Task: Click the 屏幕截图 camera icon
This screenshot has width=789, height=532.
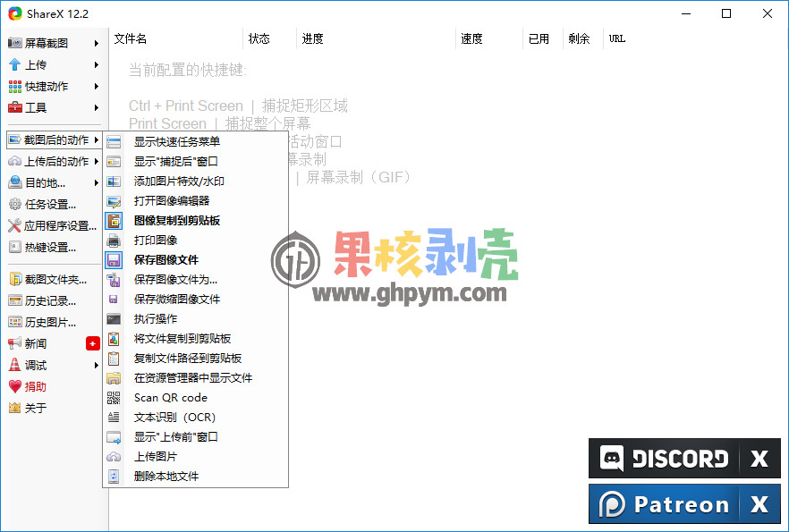Action: pyautogui.click(x=14, y=43)
